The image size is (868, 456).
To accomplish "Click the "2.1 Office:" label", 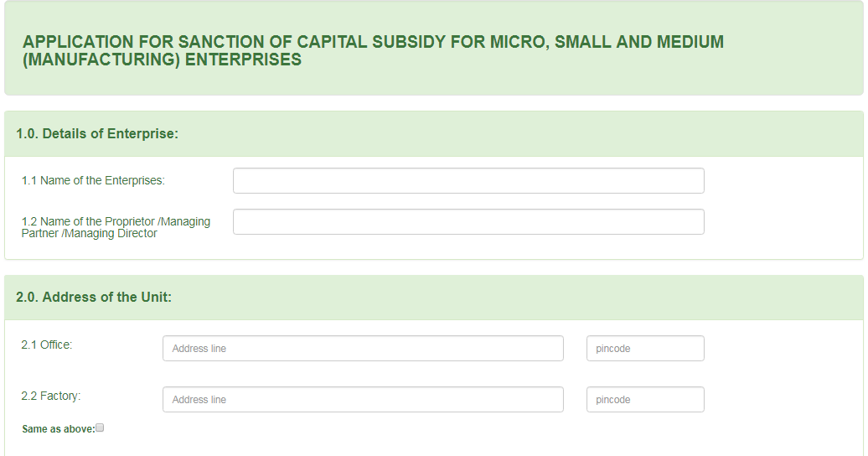I will (x=47, y=345).
